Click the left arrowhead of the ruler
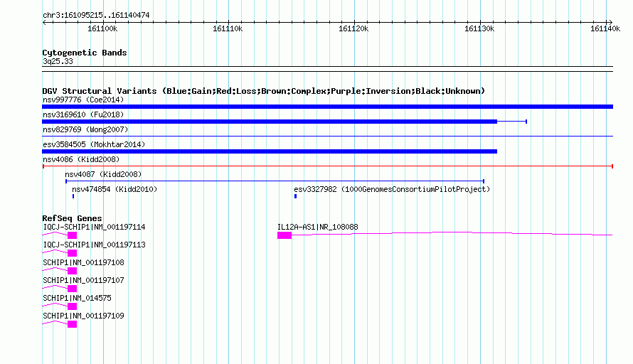The width and height of the screenshot is (633, 364). 44,23
